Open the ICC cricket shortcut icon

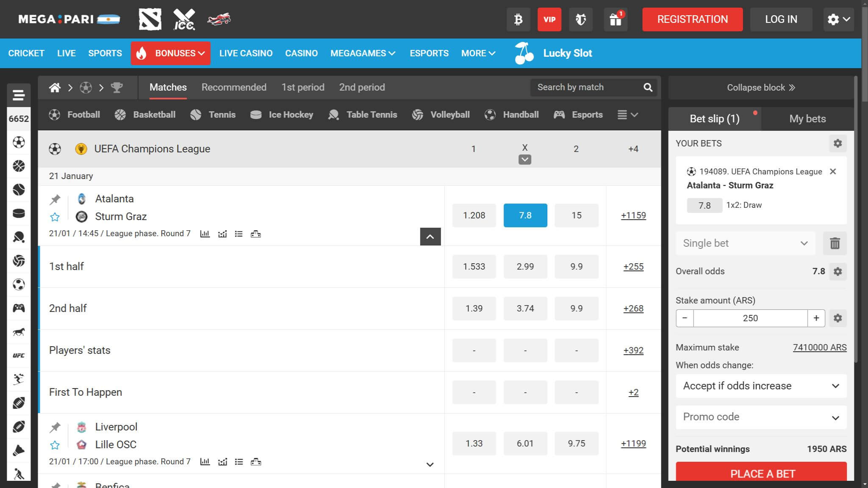coord(184,19)
